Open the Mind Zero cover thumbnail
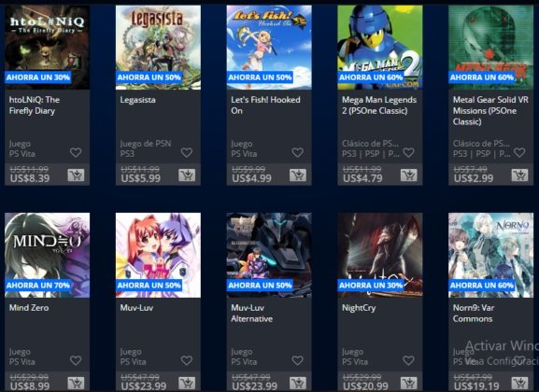This screenshot has width=539, height=392. click(47, 255)
